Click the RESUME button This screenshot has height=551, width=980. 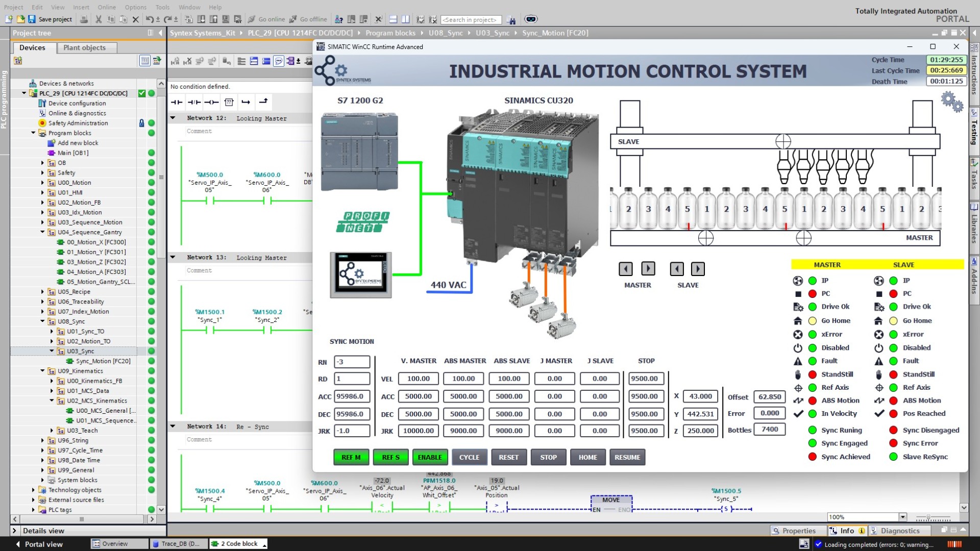[x=628, y=457]
